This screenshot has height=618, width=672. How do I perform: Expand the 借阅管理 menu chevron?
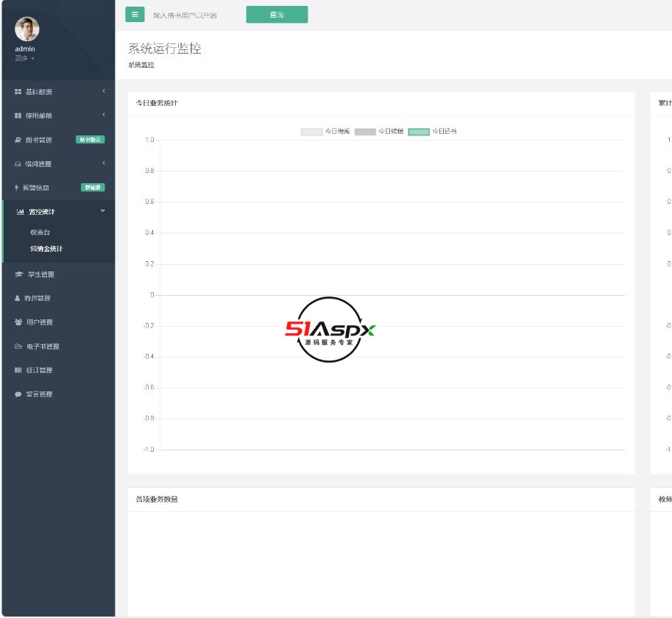pos(103,163)
